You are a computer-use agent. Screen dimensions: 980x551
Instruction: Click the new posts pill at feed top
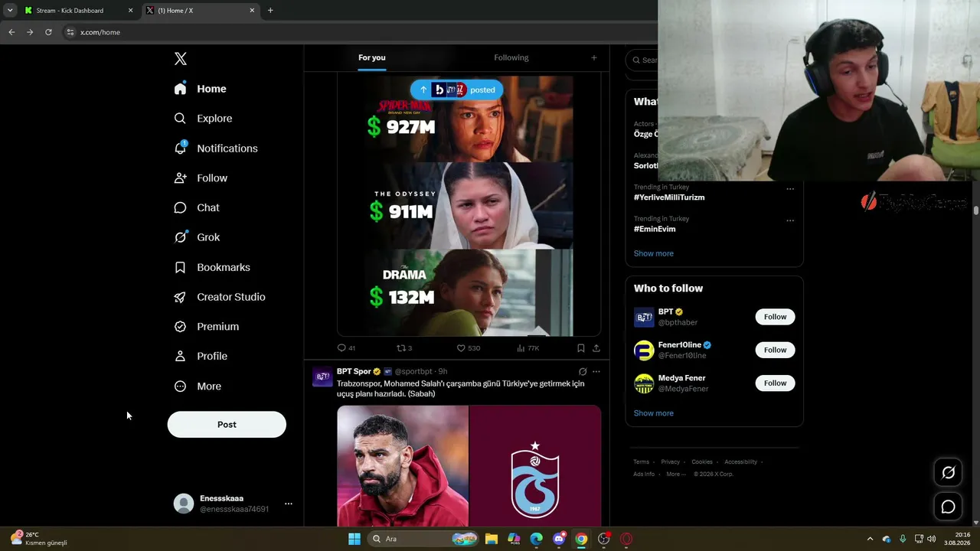[456, 90]
